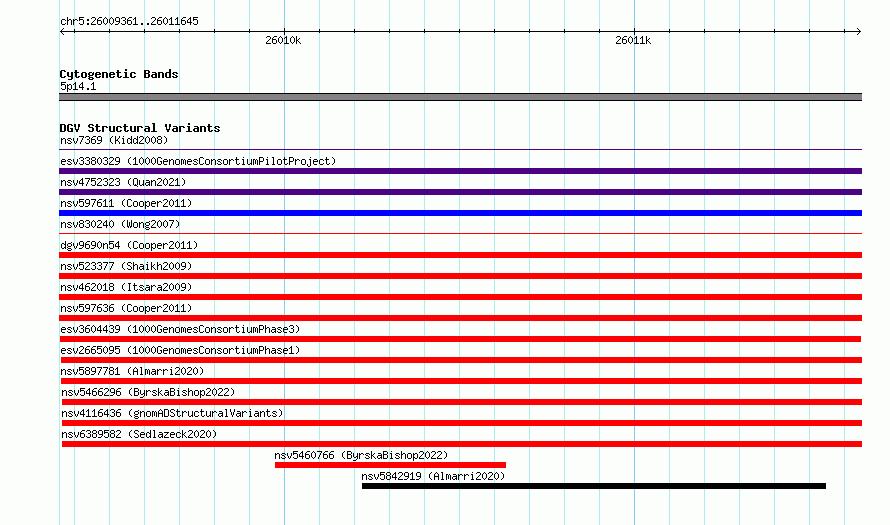This screenshot has width=890, height=525.
Task: Click the Cytogenetic Bands track title
Action: click(x=119, y=74)
